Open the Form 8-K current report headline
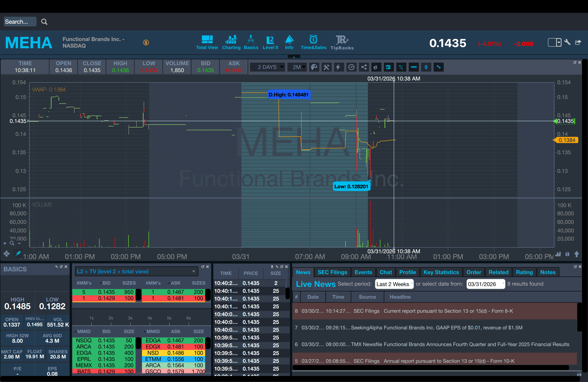Viewport: 588px width, 382px height. (x=448, y=311)
